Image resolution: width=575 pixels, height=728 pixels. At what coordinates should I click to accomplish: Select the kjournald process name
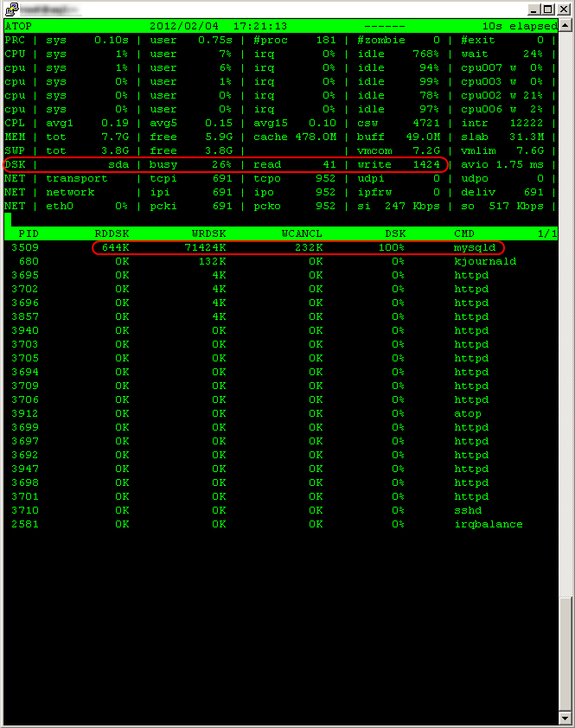(x=485, y=261)
